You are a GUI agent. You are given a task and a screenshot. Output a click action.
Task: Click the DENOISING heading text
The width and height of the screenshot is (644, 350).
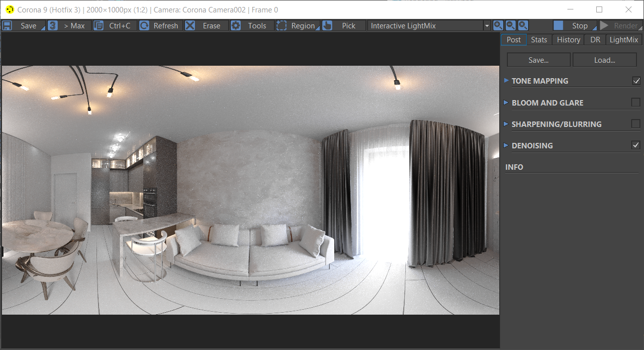[532, 145]
